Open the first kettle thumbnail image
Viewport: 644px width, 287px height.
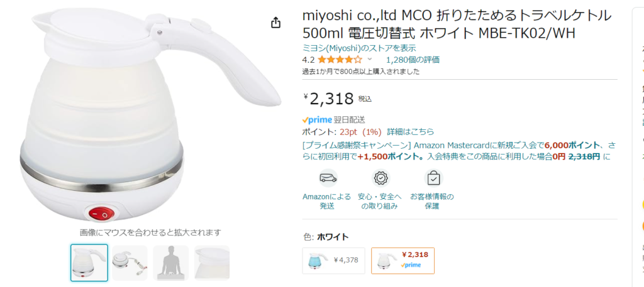coord(89,263)
